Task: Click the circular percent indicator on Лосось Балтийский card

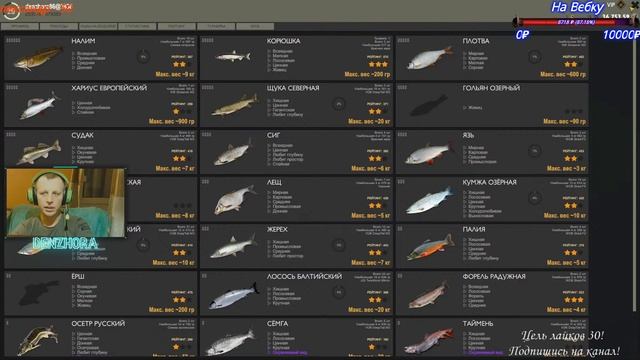Action: click(339, 292)
